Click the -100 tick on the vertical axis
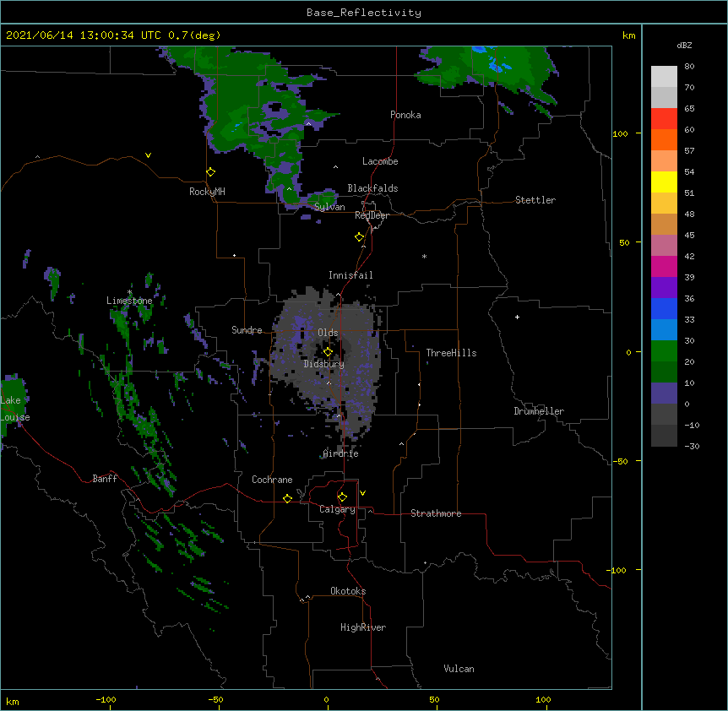Image resolution: width=728 pixels, height=711 pixels. pyautogui.click(x=617, y=570)
